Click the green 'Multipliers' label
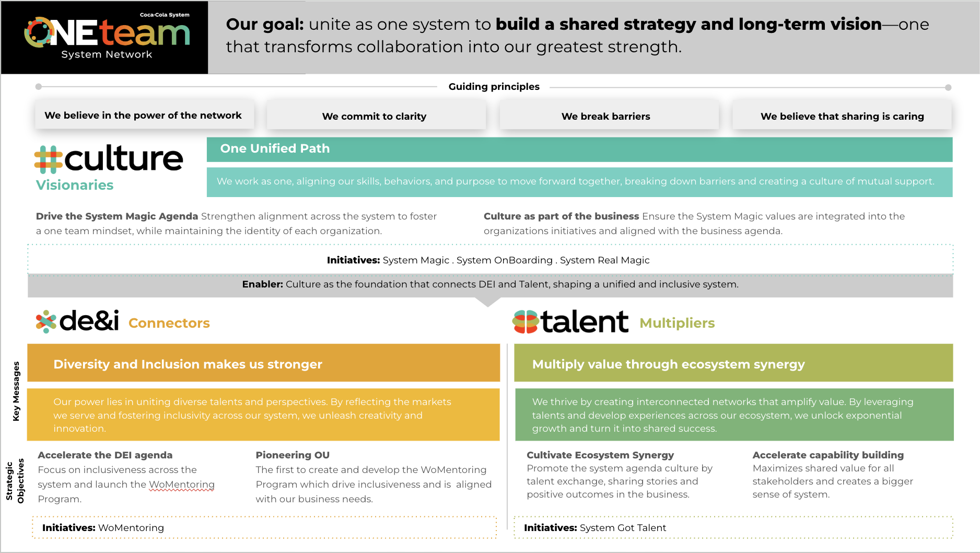Screen dimensions: 980x553 pos(677,323)
